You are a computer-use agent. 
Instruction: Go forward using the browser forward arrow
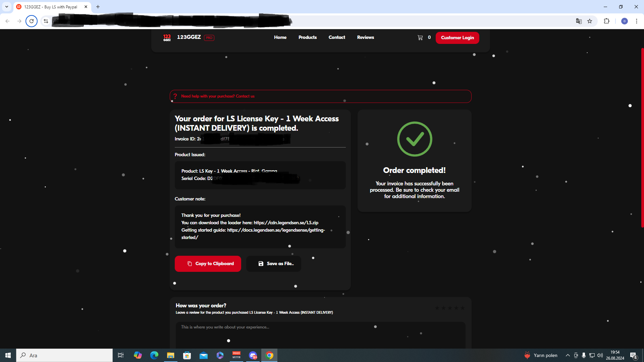pos(19,21)
